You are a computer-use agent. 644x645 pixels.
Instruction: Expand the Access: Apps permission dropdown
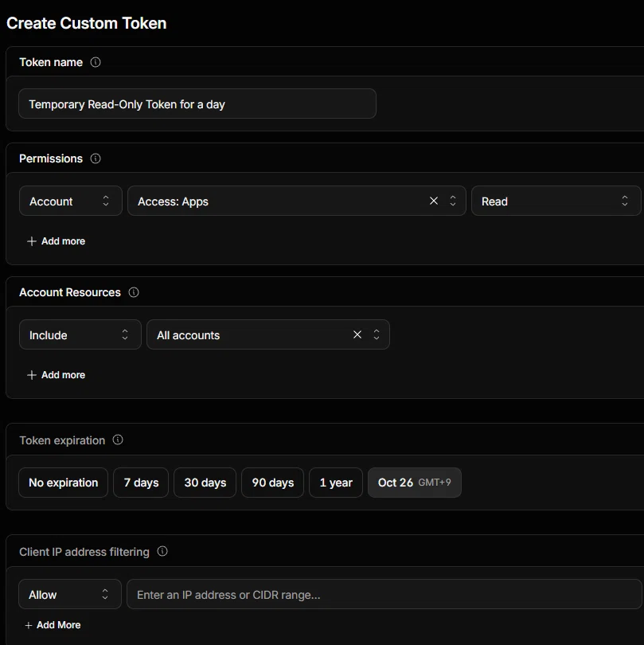453,201
